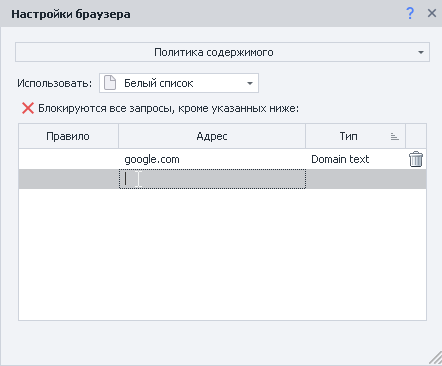Viewport: 442px width, 366px height.
Task: Click the empty Правило cell of google.com row
Action: (68, 159)
